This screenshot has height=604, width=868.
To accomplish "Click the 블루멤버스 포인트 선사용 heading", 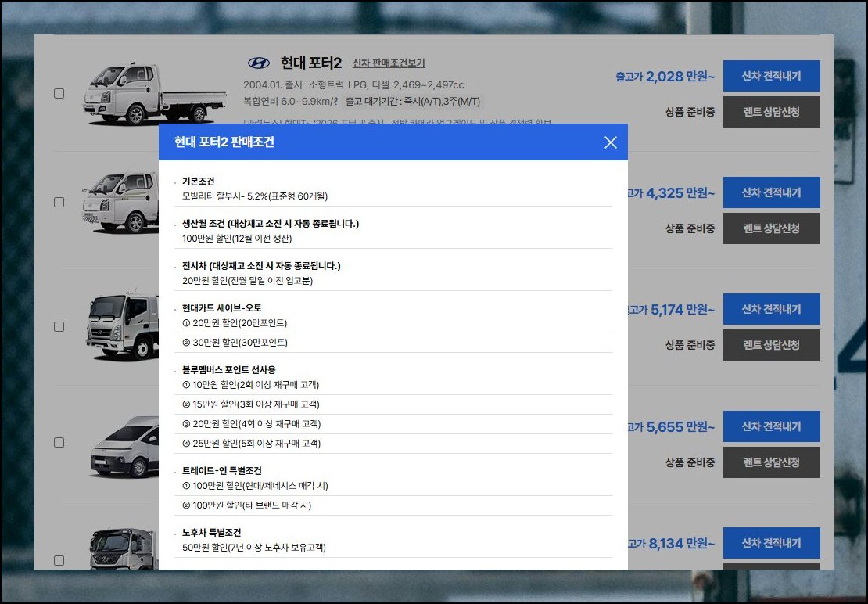I will (228, 370).
